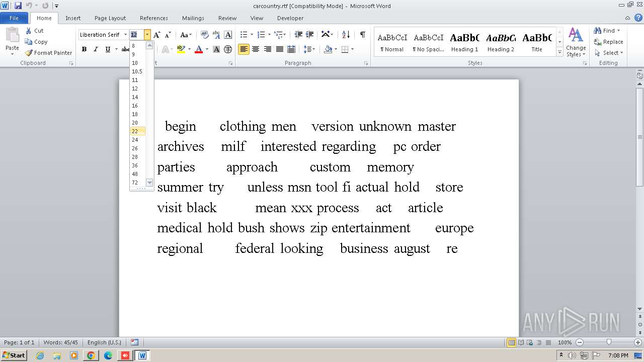Click the Paste clipboard icon
The image size is (644, 362).
tap(12, 35)
